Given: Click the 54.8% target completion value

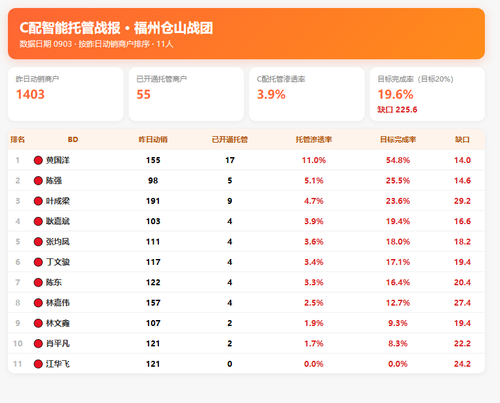Looking at the screenshot, I should (x=398, y=160).
